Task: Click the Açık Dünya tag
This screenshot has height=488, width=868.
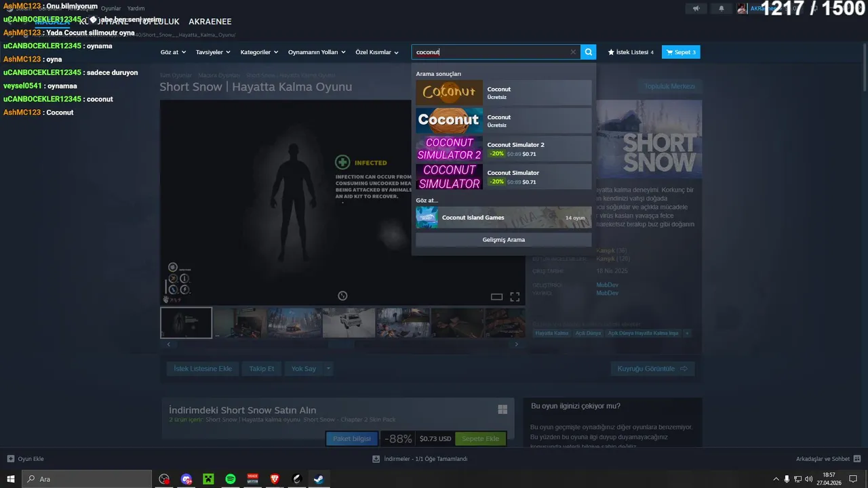Action: [589, 333]
